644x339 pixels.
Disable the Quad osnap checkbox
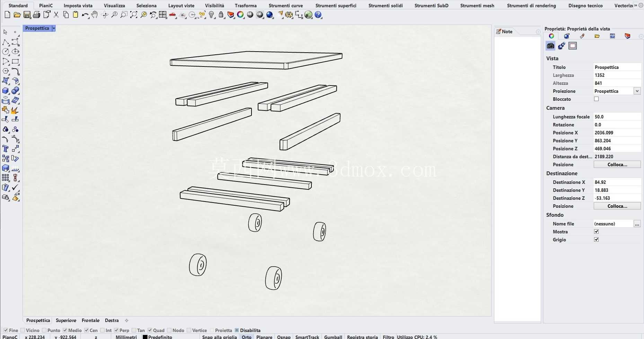coord(150,330)
